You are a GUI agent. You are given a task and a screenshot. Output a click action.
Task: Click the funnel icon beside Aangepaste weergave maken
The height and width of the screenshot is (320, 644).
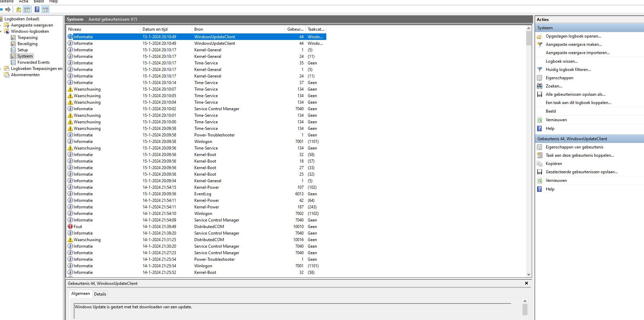point(540,44)
